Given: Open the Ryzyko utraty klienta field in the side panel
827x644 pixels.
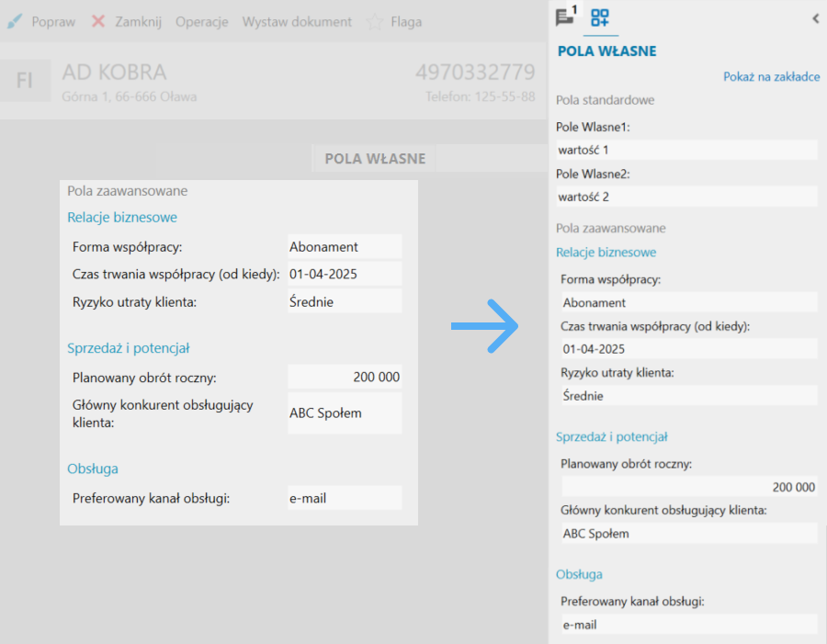Looking at the screenshot, I should [688, 396].
